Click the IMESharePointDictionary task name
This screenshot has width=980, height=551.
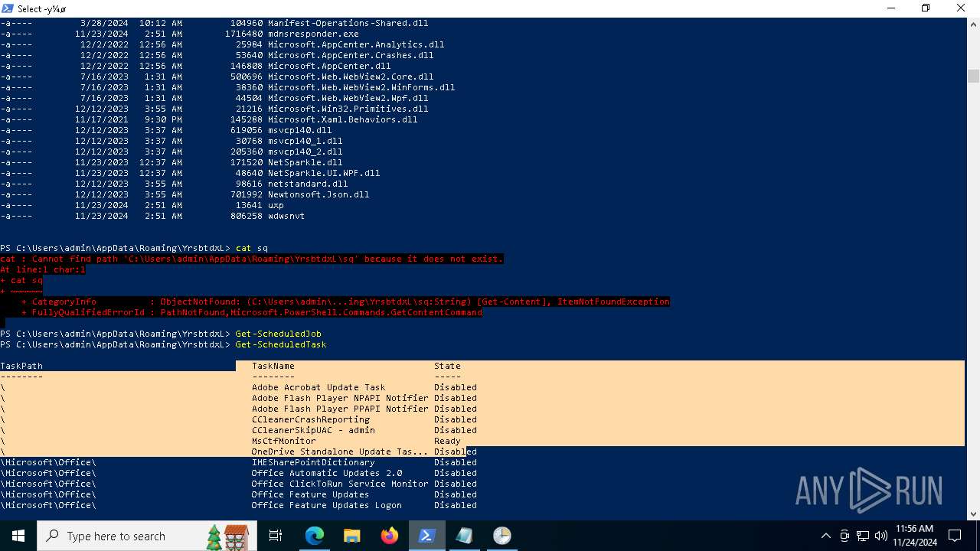coord(313,462)
